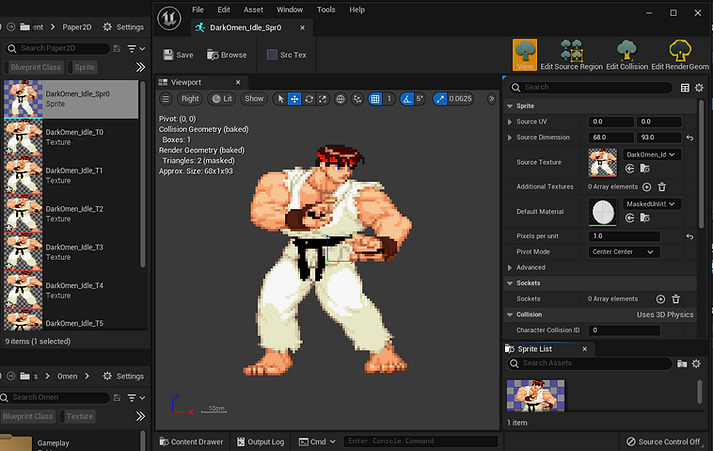Add a new socket array element
Viewport: 713px width, 451px height.
coord(660,299)
